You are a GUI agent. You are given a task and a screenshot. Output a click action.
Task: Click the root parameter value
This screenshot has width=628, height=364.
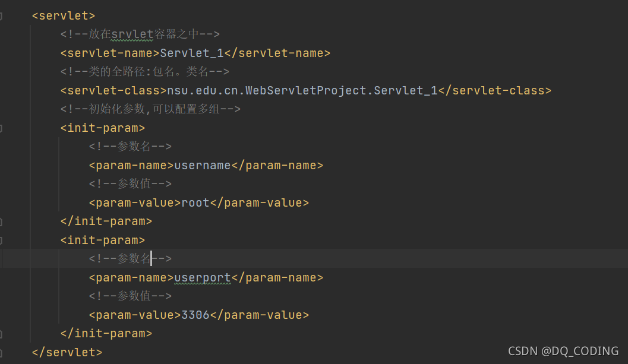[195, 202]
